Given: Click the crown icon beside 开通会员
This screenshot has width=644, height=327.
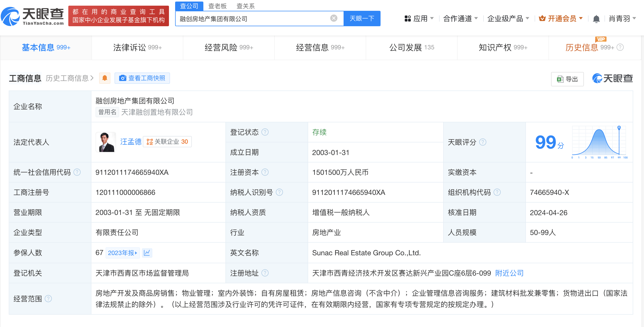Looking at the screenshot, I should click(542, 18).
